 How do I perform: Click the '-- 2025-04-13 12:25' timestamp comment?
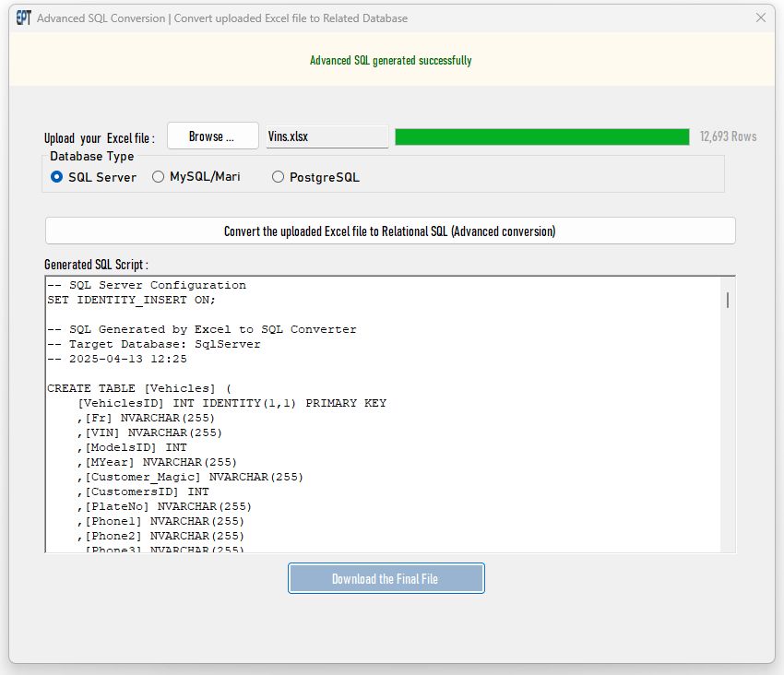pyautogui.click(x=117, y=359)
